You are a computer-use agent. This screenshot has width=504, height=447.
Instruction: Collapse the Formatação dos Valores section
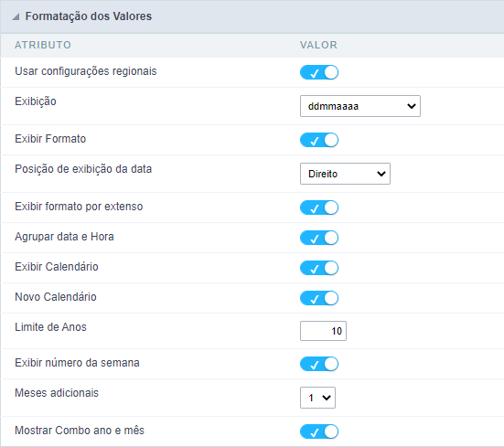pos(16,16)
